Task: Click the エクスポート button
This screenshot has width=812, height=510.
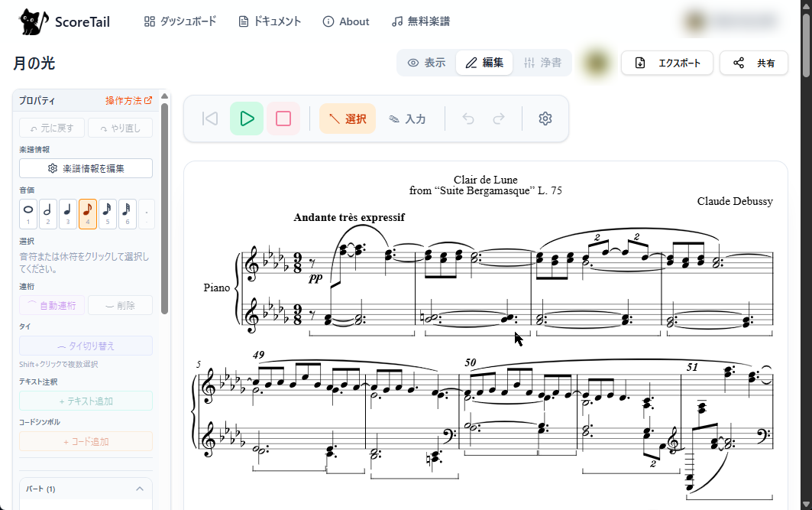Action: (667, 63)
